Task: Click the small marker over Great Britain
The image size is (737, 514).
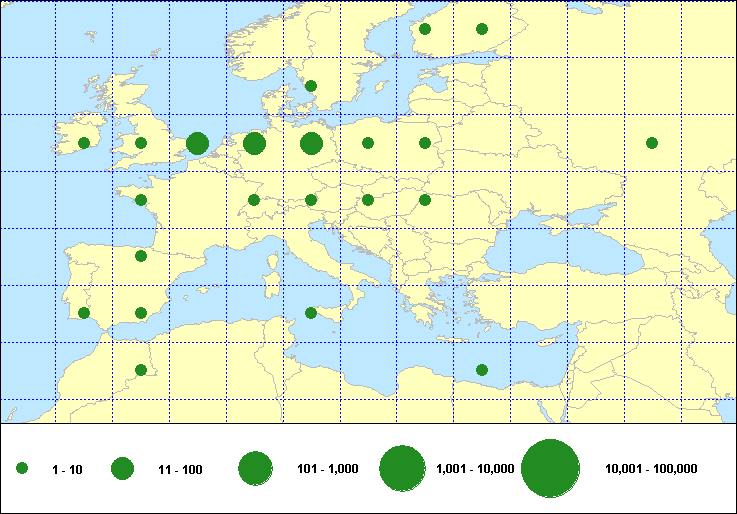Action: point(141,143)
